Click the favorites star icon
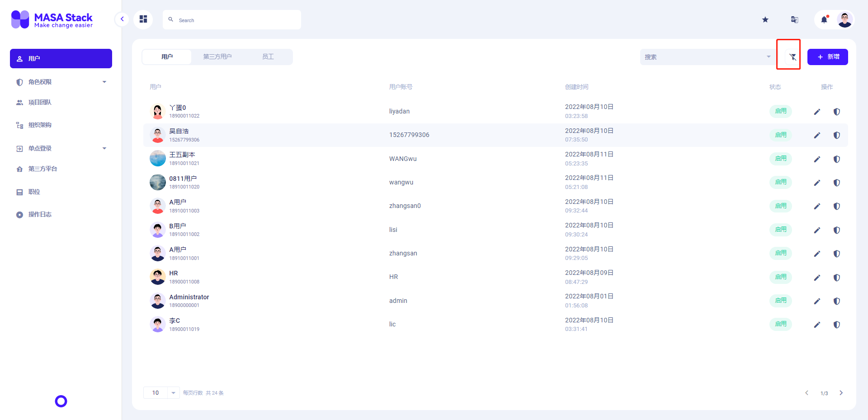Image resolution: width=868 pixels, height=420 pixels. (x=765, y=19)
